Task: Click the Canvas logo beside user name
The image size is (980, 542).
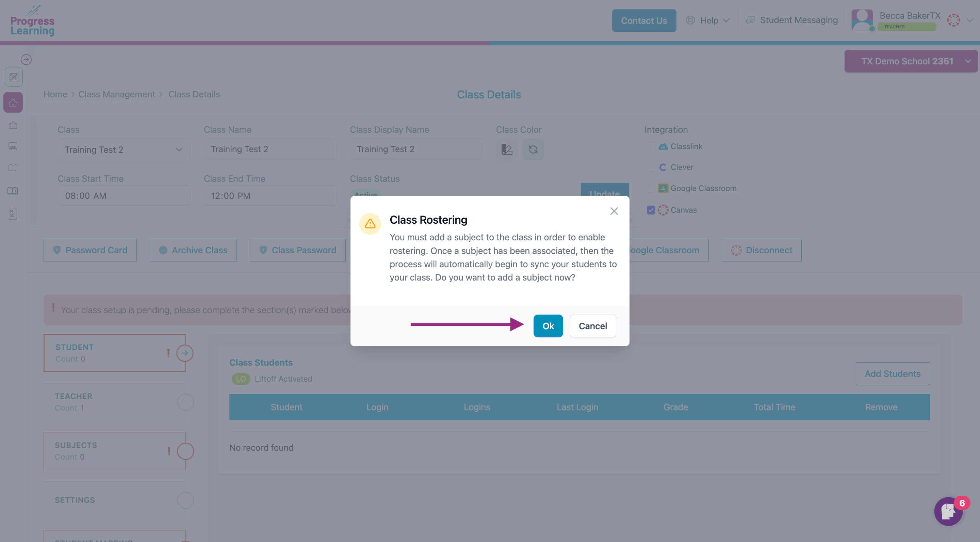Action: coord(953,20)
